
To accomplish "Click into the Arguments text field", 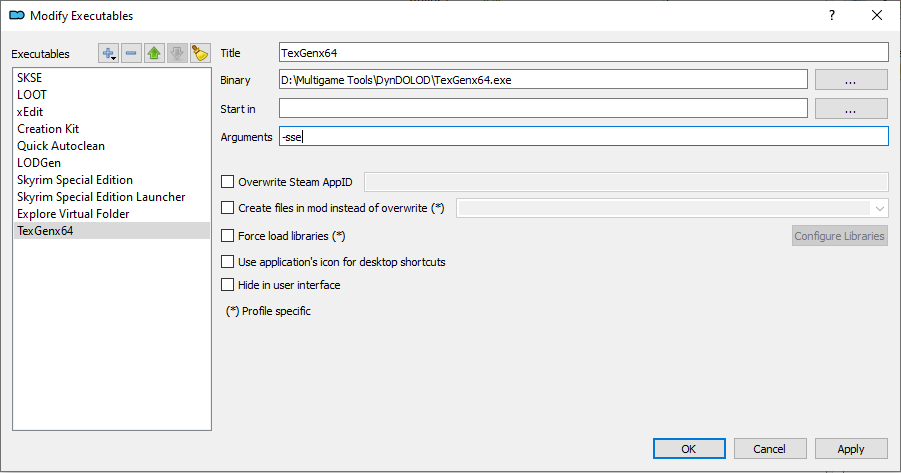I will [x=584, y=137].
